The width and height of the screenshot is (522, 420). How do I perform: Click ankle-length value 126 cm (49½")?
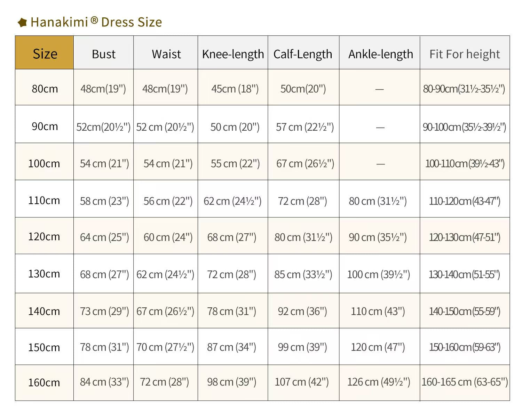tap(379, 382)
